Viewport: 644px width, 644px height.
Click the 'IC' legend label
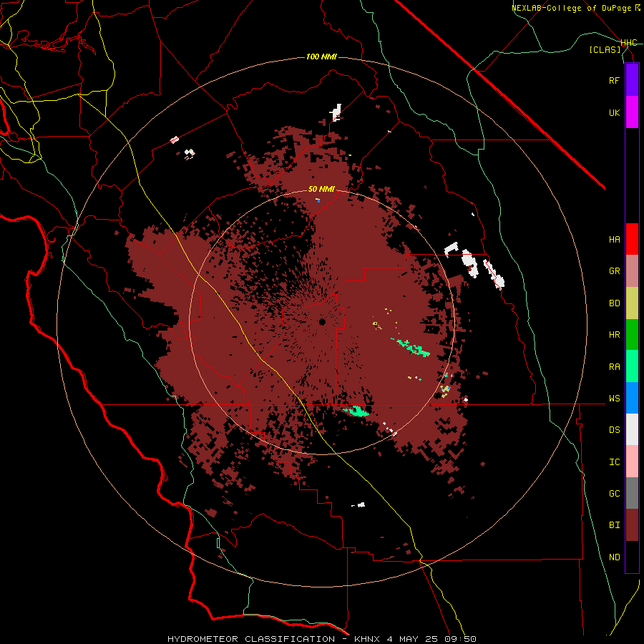tap(614, 462)
